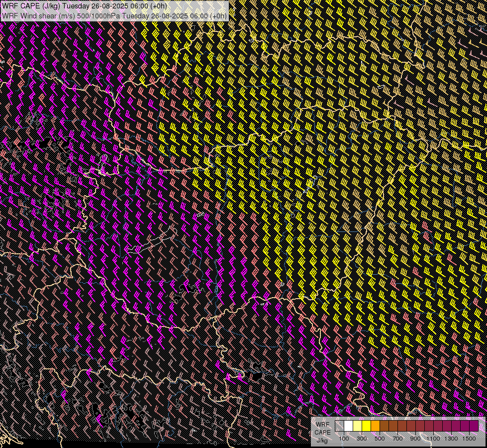
Task: Click the legend value 500
Action: [x=380, y=439]
